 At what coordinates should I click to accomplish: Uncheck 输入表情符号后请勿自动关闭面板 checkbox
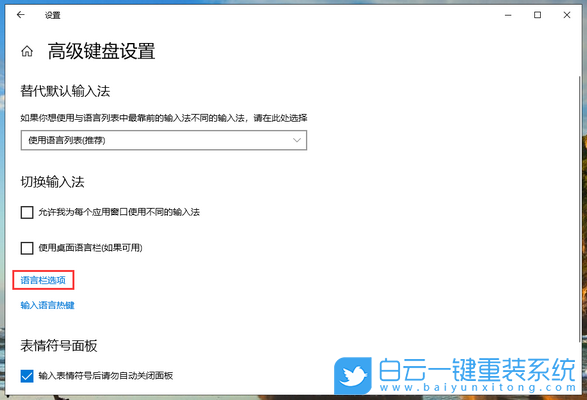click(27, 376)
